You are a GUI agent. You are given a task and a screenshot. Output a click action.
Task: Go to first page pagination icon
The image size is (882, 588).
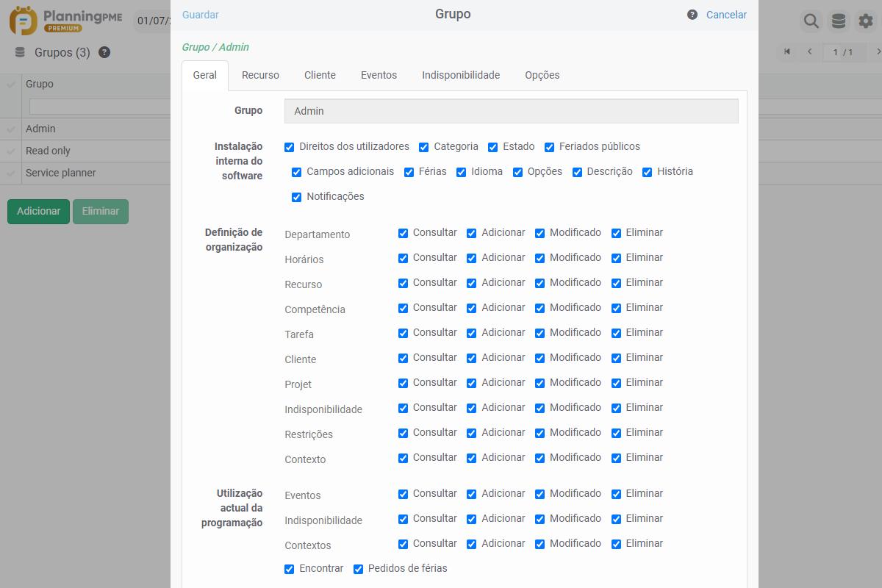(x=787, y=51)
